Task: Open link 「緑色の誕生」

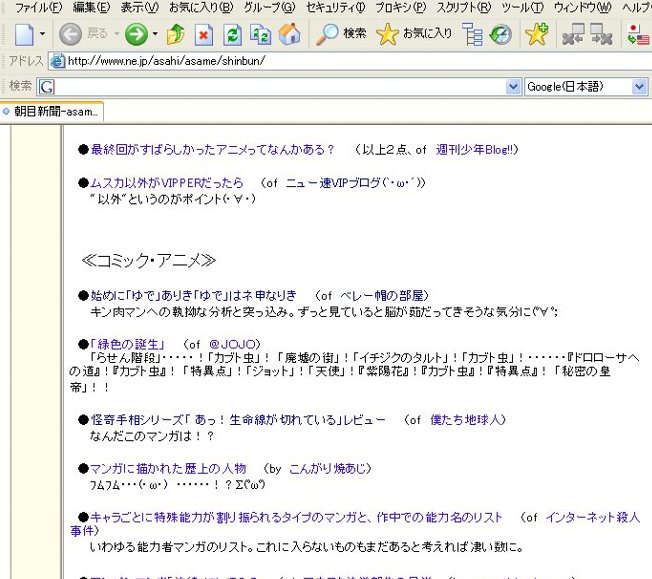Action: click(x=127, y=344)
